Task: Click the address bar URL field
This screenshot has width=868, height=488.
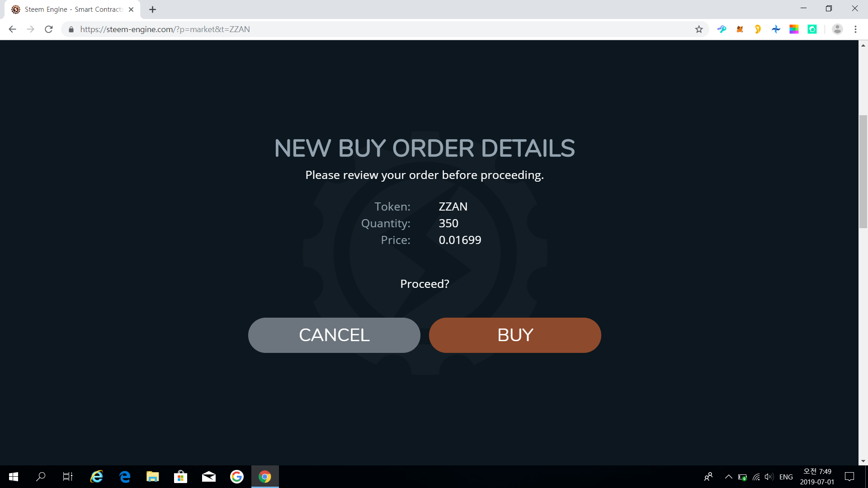Action: [384, 29]
